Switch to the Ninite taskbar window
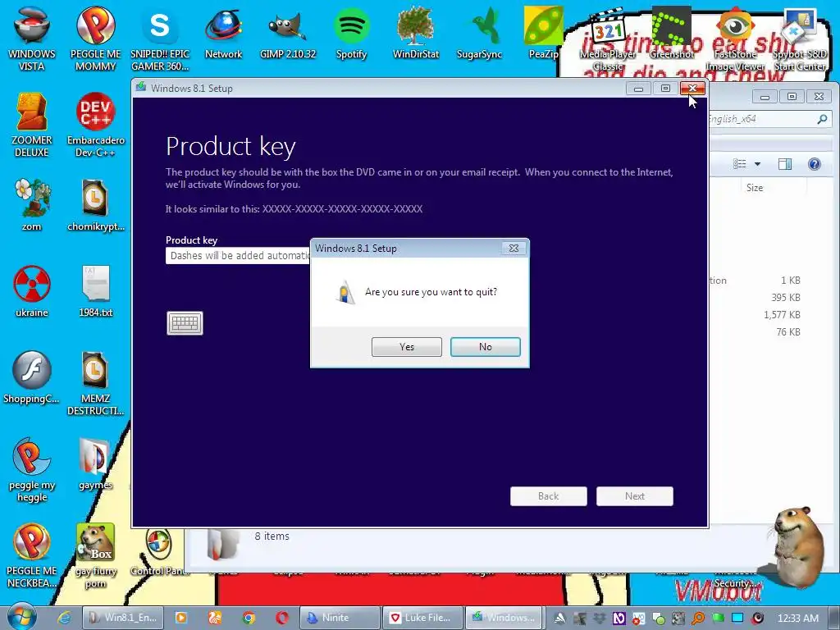This screenshot has width=840, height=630. tap(340, 618)
